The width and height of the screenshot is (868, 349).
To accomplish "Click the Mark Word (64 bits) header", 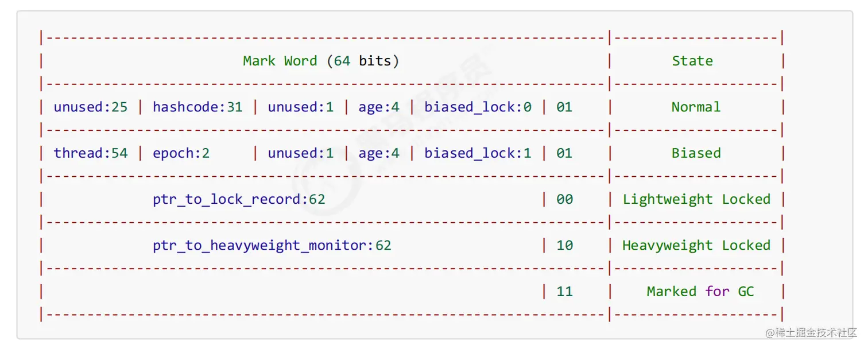I will 321,61.
